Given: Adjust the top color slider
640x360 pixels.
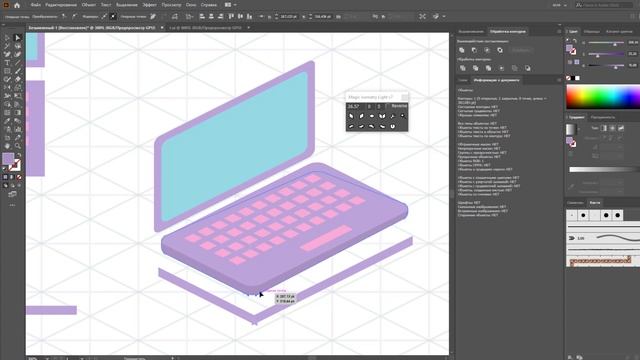Looking at the screenshot, I should [x=606, y=43].
